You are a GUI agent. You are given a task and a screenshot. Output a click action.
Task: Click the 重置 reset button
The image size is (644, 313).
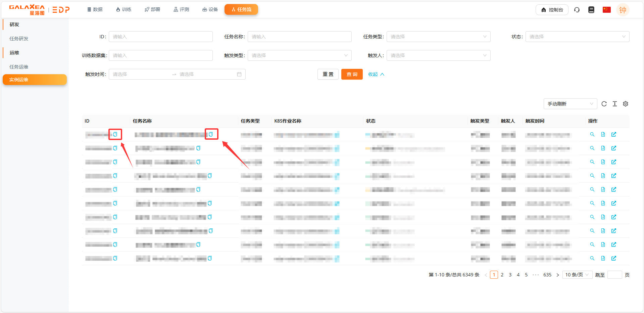coord(328,74)
